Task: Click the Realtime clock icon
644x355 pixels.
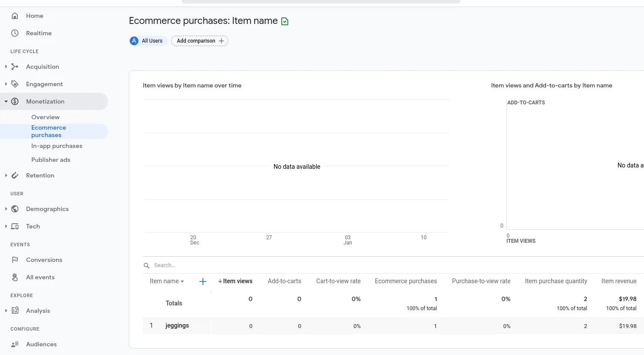Action: 15,33
